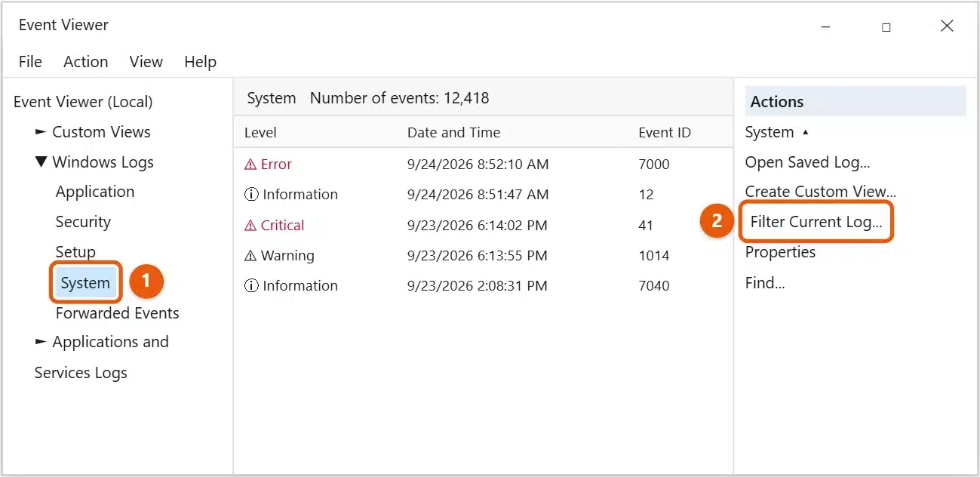This screenshot has height=477, width=980.
Task: Select the System log
Action: (85, 283)
